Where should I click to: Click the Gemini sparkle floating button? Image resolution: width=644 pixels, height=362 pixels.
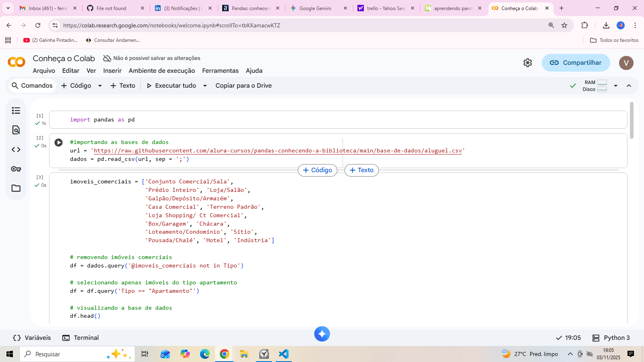(x=322, y=334)
